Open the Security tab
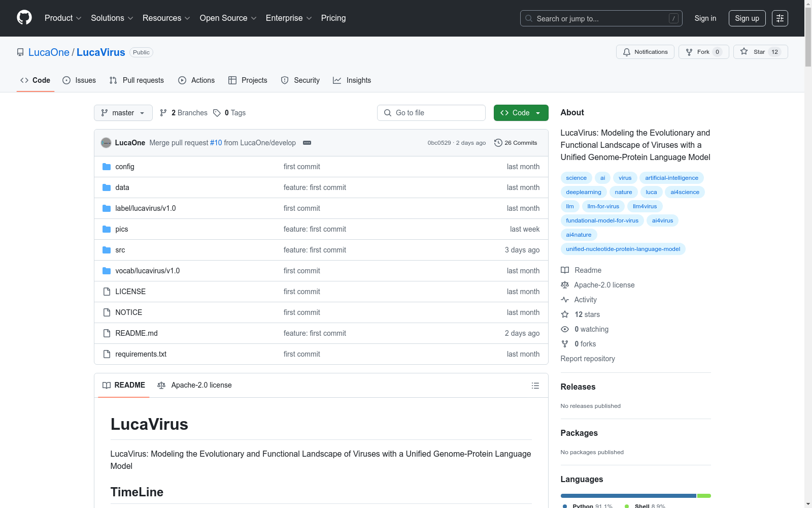Image resolution: width=812 pixels, height=508 pixels. [x=300, y=80]
